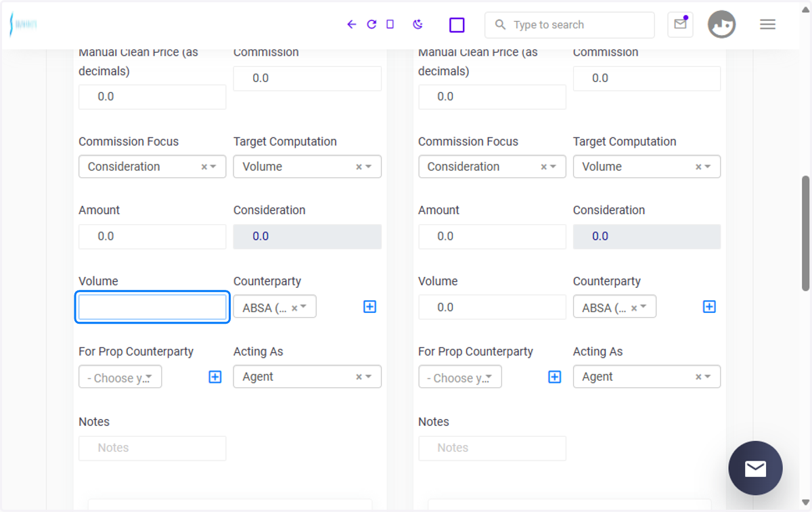Click right form Manual Clean Price field
This screenshot has width=812, height=512.
click(x=492, y=97)
